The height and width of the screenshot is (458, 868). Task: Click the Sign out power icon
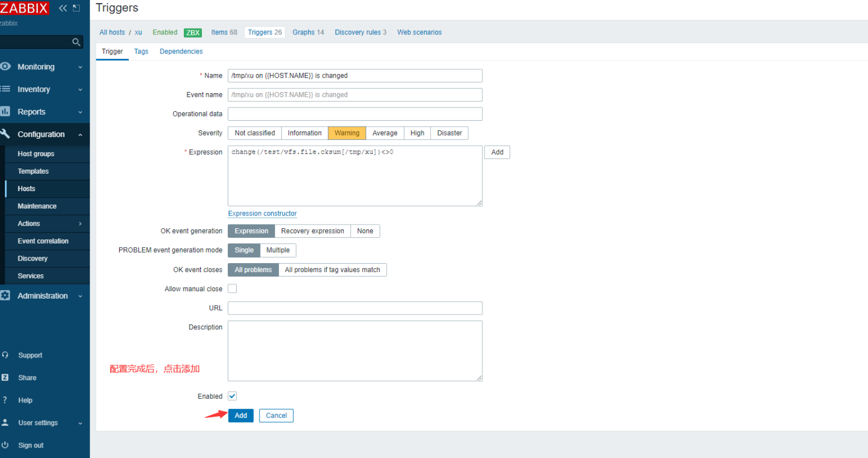5,445
